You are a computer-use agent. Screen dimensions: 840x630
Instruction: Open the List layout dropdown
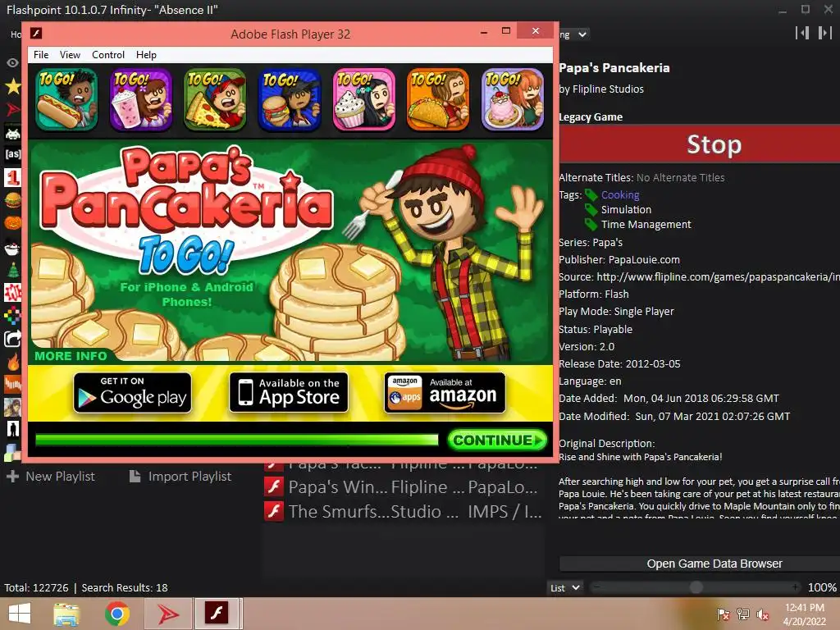click(565, 587)
